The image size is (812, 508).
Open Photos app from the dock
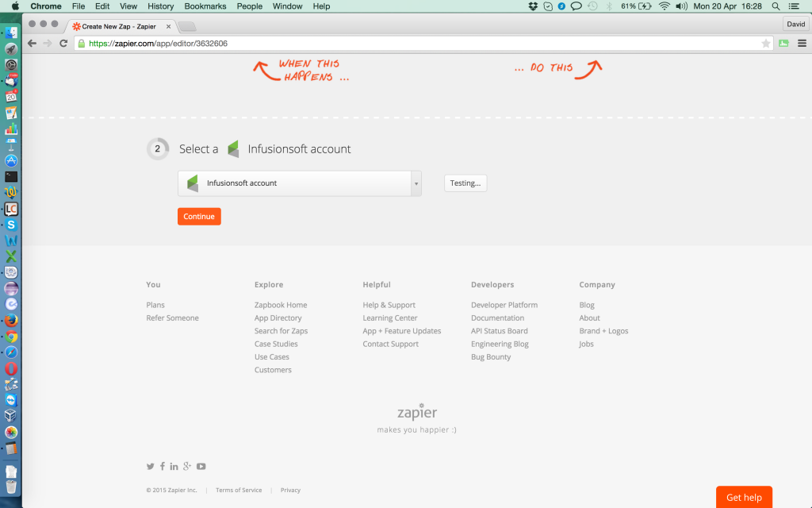coord(11,433)
